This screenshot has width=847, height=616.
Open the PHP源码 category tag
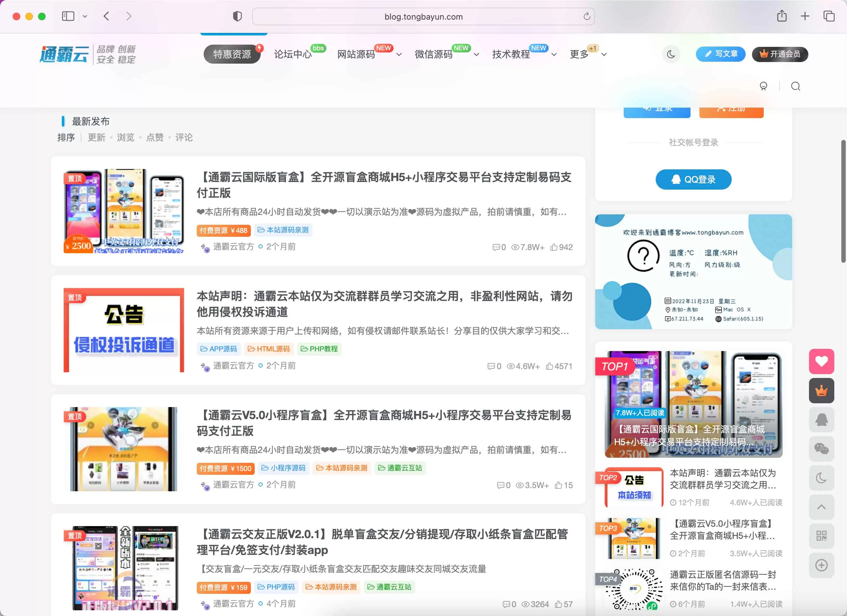[276, 587]
